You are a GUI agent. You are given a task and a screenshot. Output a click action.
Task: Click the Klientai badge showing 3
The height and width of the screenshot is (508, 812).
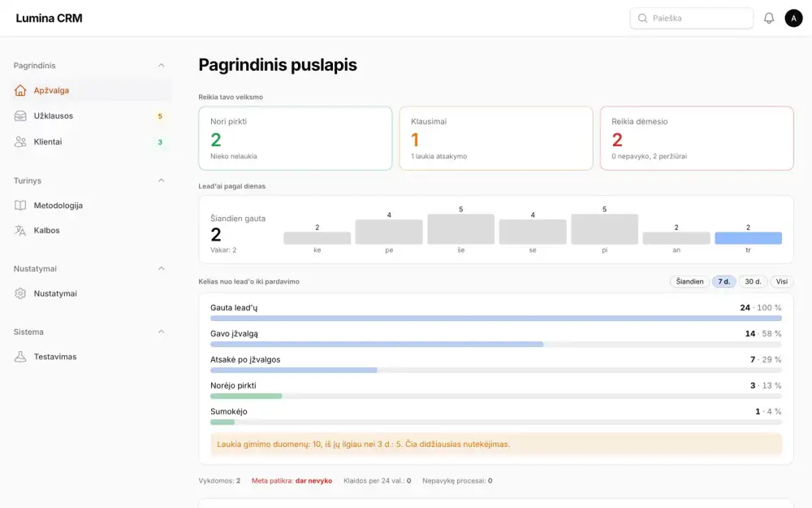click(160, 142)
